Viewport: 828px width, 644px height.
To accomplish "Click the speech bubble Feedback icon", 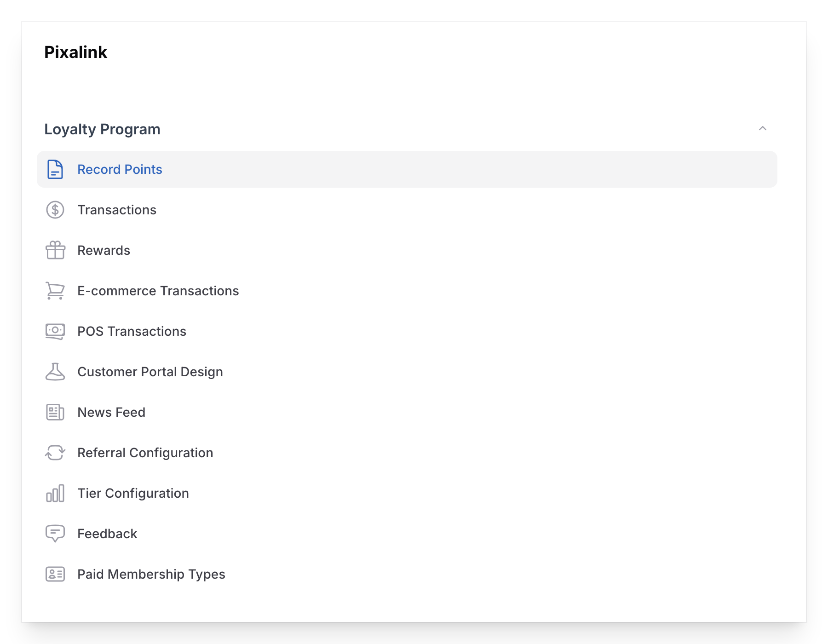I will pyautogui.click(x=55, y=534).
